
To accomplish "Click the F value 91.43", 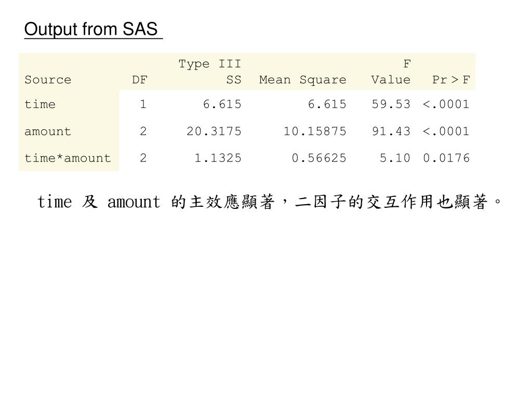I will tap(391, 131).
